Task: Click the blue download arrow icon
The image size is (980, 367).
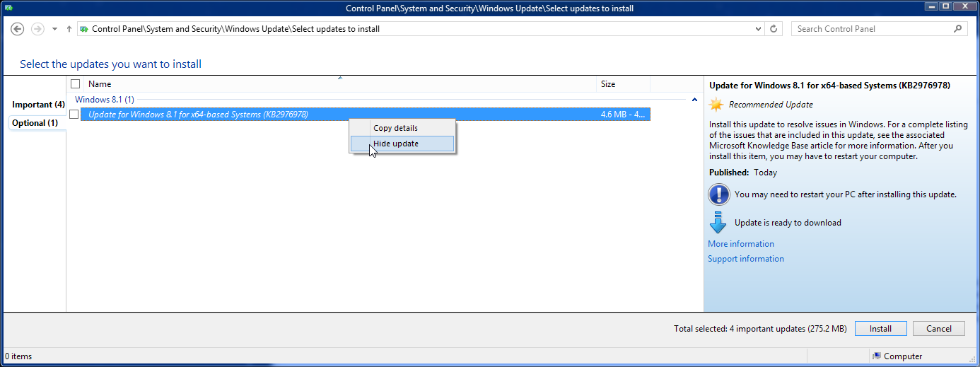Action: tap(718, 223)
